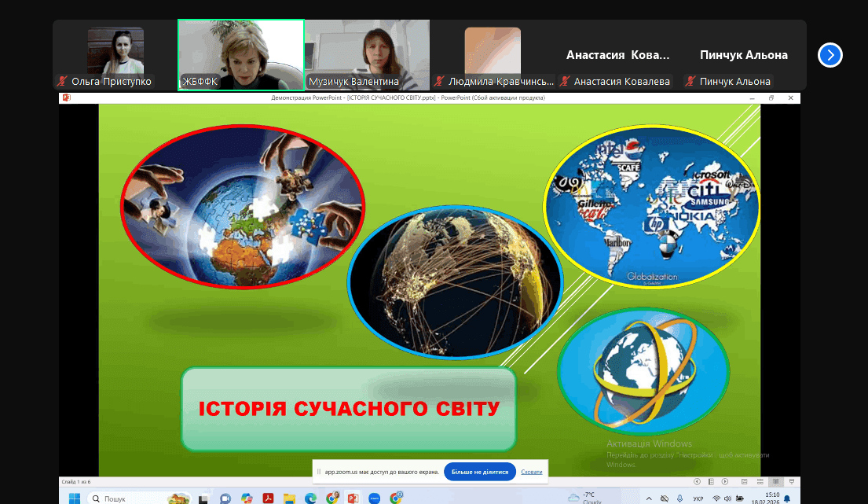Click microphone in-use tray icon
This screenshot has width=868, height=504.
[679, 499]
